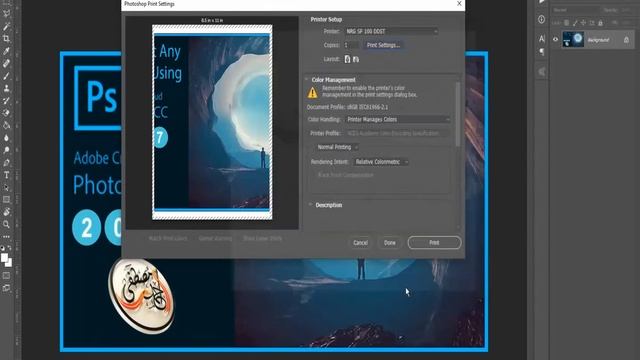The height and width of the screenshot is (360, 640).
Task: Click the lock icon on Background layer
Action: [626, 40]
